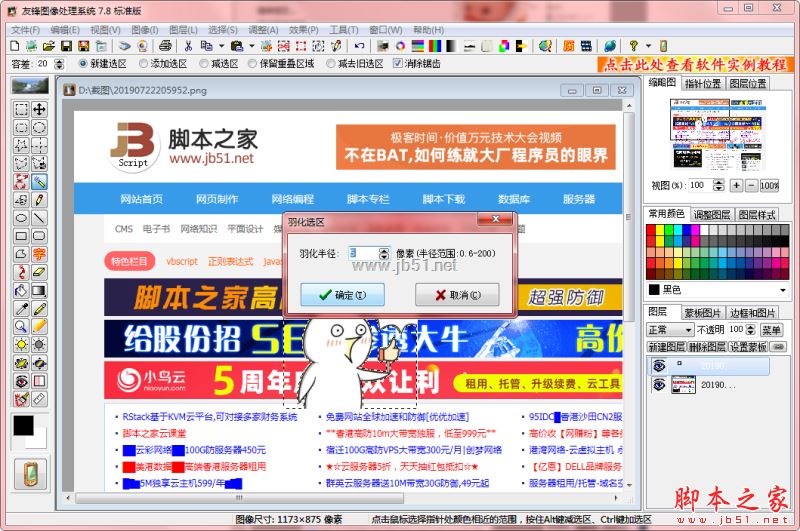This screenshot has height=531, width=800.
Task: Pick the white swatch in color palette
Action: 705,230
